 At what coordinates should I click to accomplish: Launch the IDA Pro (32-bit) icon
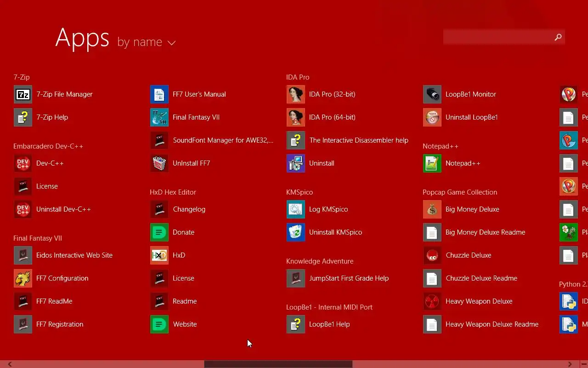tap(296, 94)
